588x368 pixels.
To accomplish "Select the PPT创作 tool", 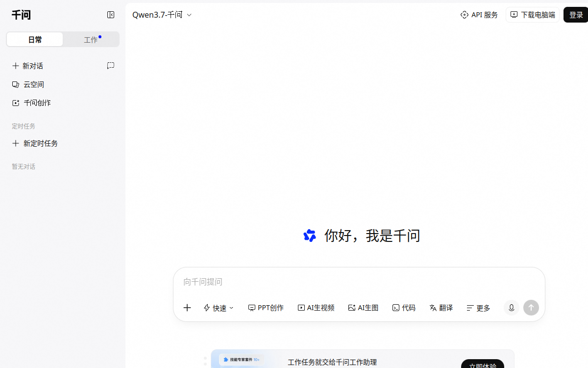I will (x=266, y=308).
